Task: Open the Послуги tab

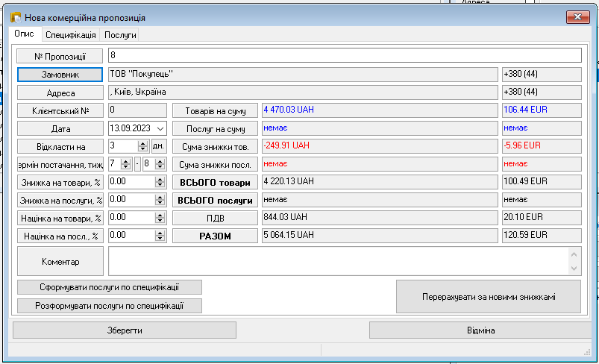Action: click(120, 35)
